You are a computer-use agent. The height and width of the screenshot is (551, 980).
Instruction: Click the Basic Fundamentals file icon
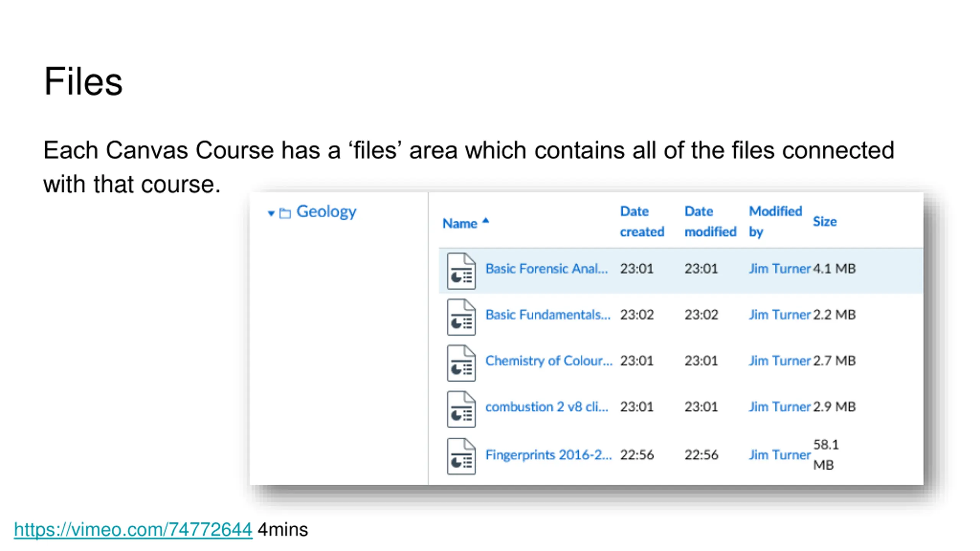pyautogui.click(x=461, y=317)
